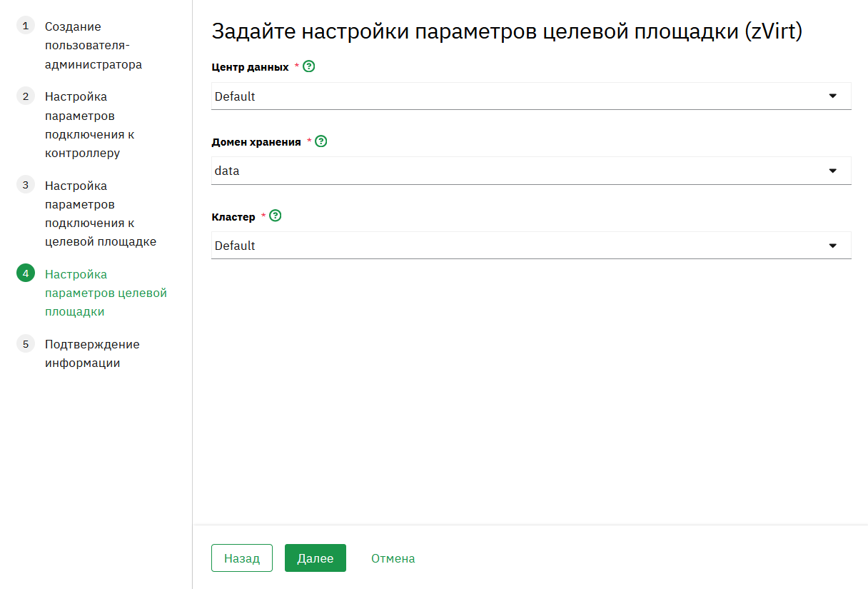868x589 pixels.
Task: Click the Домен хранения label
Action: coord(256,142)
